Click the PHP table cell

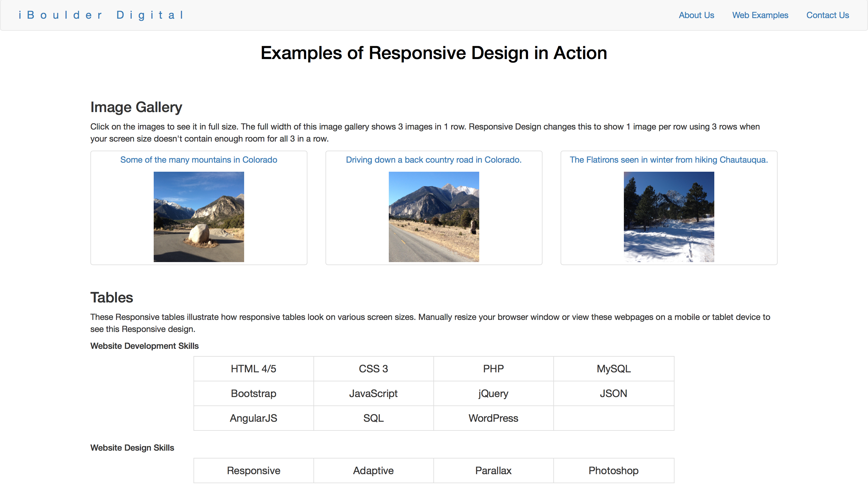coord(493,369)
